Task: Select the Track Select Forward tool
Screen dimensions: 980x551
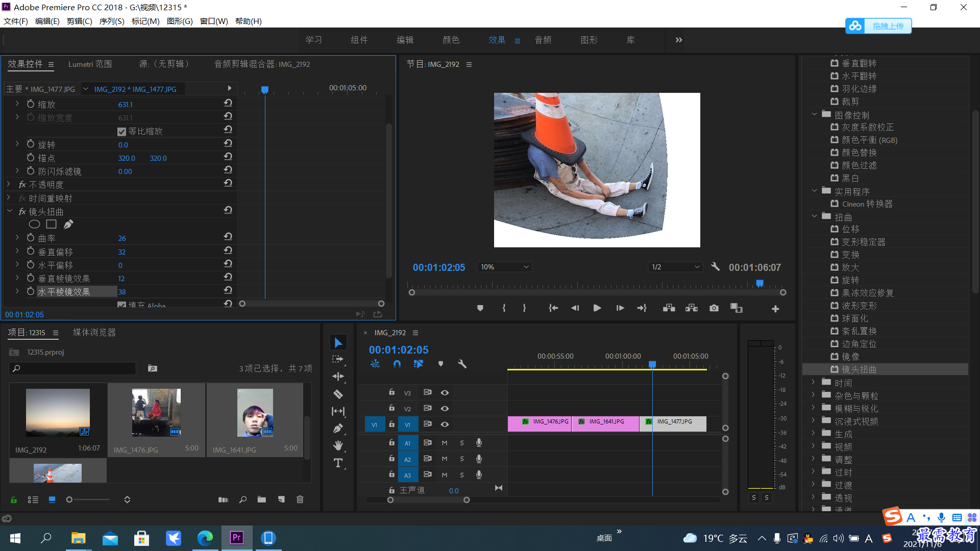Action: pyautogui.click(x=338, y=360)
